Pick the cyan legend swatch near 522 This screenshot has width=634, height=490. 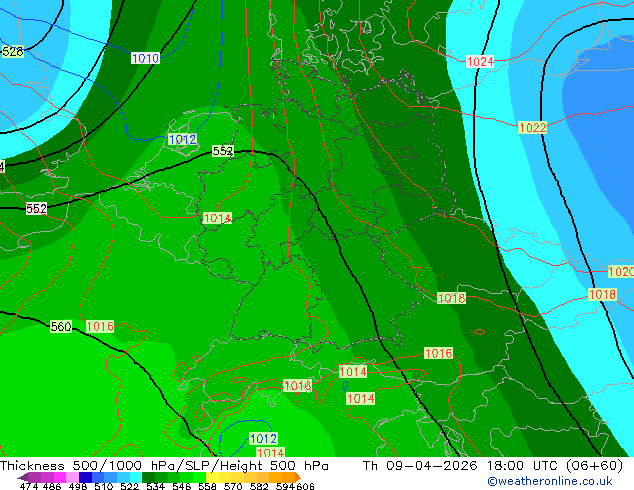[136, 477]
